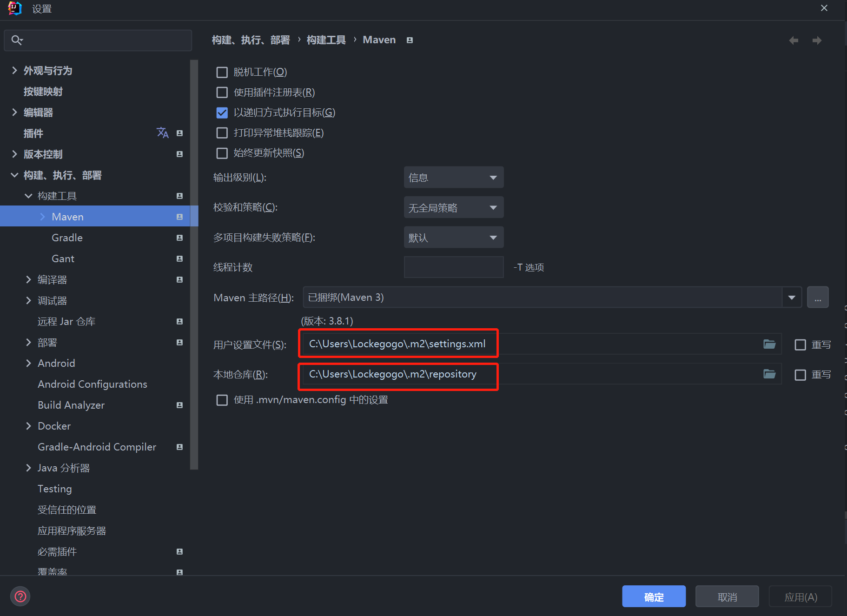Check 重写 for 本地仓库
This screenshot has height=616, width=847.
[x=800, y=375]
